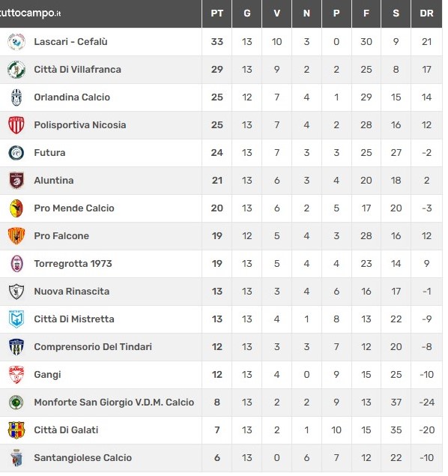
Task: Click the Città Di Galati crest icon
Action: coord(16,430)
